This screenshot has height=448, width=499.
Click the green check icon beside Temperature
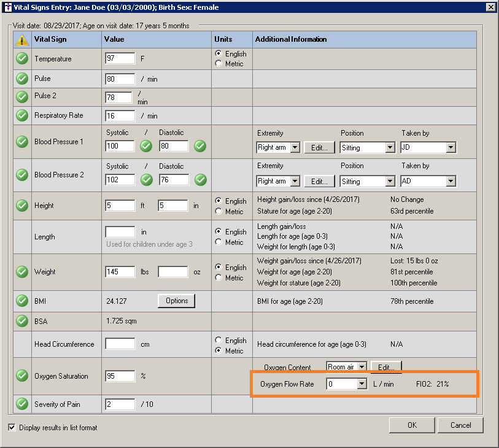point(22,59)
